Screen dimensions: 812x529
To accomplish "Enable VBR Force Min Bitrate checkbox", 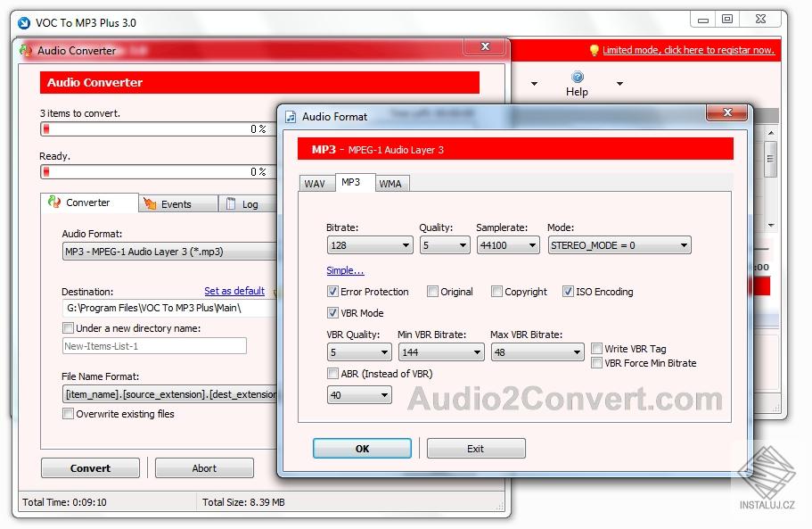I will [596, 363].
